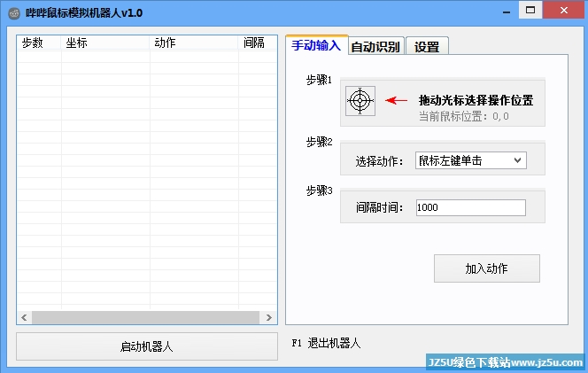The image size is (588, 373).
Task: Minimize the window
Action: click(507, 12)
